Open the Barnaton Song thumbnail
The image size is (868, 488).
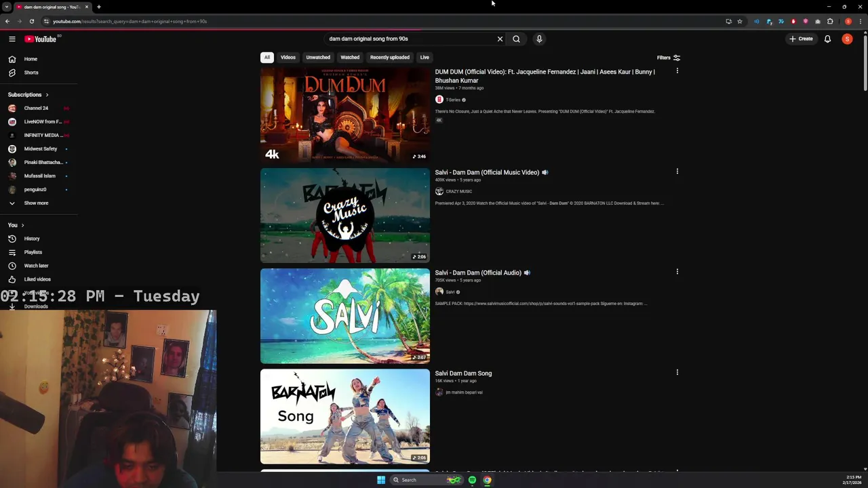point(345,416)
